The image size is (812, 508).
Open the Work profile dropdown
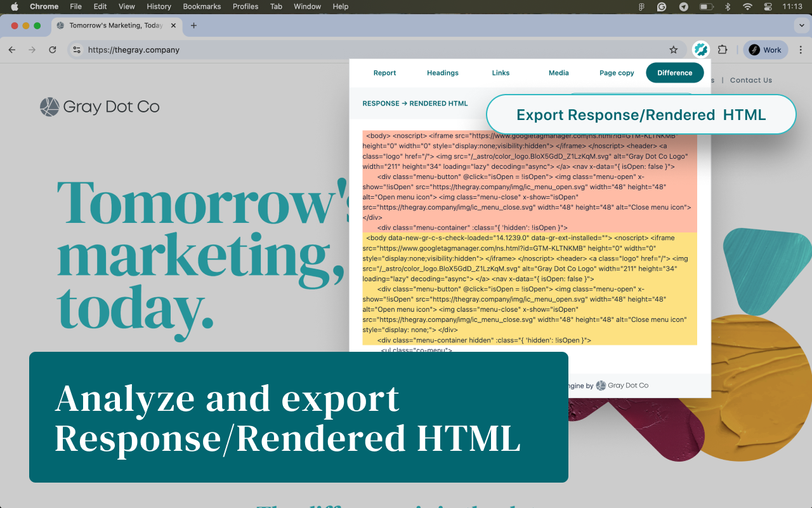click(x=765, y=49)
